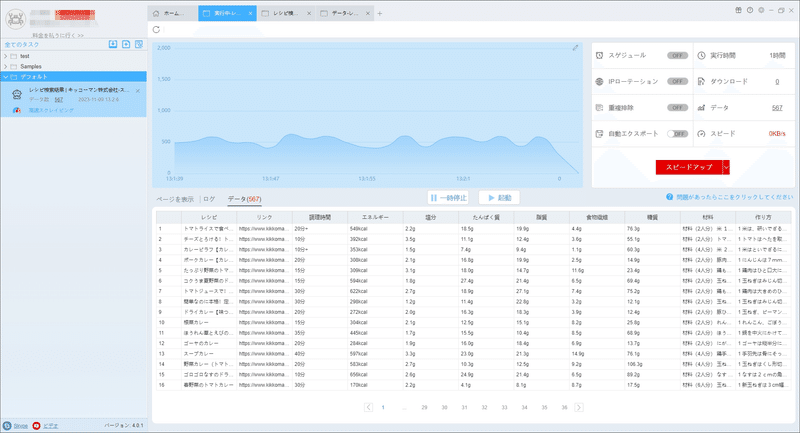Click the import task icon in sidebar header
The image size is (800, 433).
click(x=113, y=44)
